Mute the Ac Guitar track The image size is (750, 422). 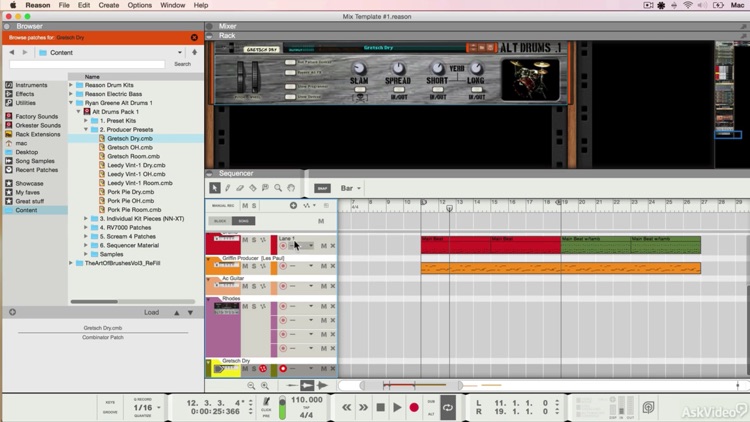(x=245, y=286)
